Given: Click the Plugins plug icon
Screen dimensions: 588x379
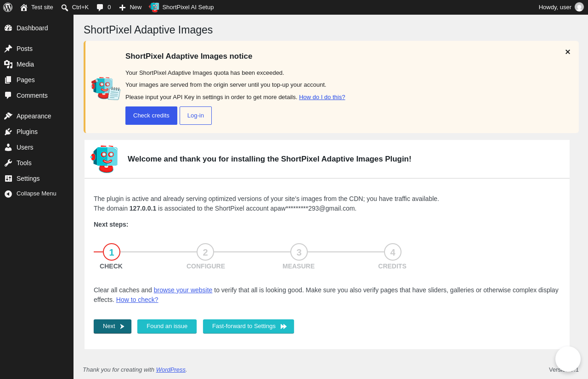Looking at the screenshot, I should click(8, 132).
